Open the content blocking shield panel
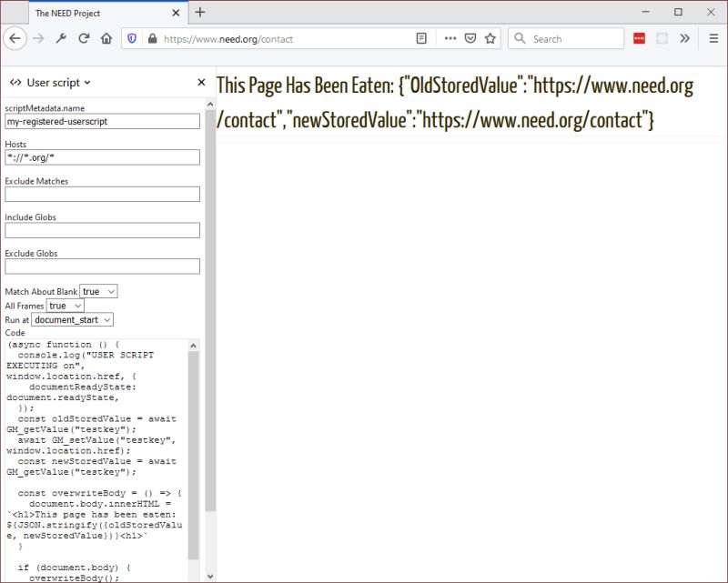This screenshot has height=583, width=728. coord(134,39)
